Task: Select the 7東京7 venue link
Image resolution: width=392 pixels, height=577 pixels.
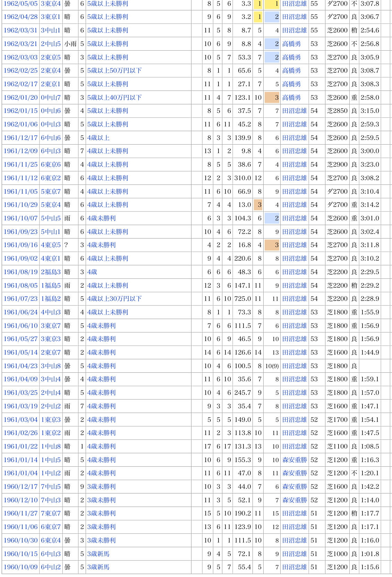Action: tap(51, 513)
